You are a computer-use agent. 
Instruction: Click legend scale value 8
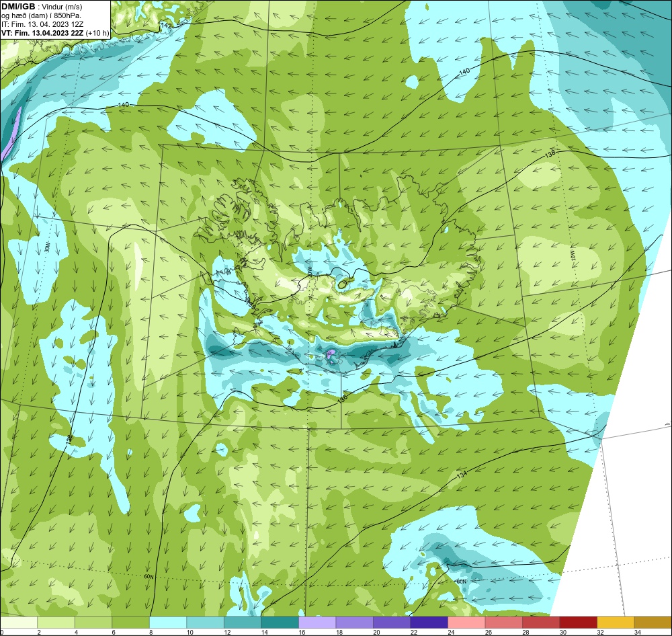pyautogui.click(x=151, y=632)
